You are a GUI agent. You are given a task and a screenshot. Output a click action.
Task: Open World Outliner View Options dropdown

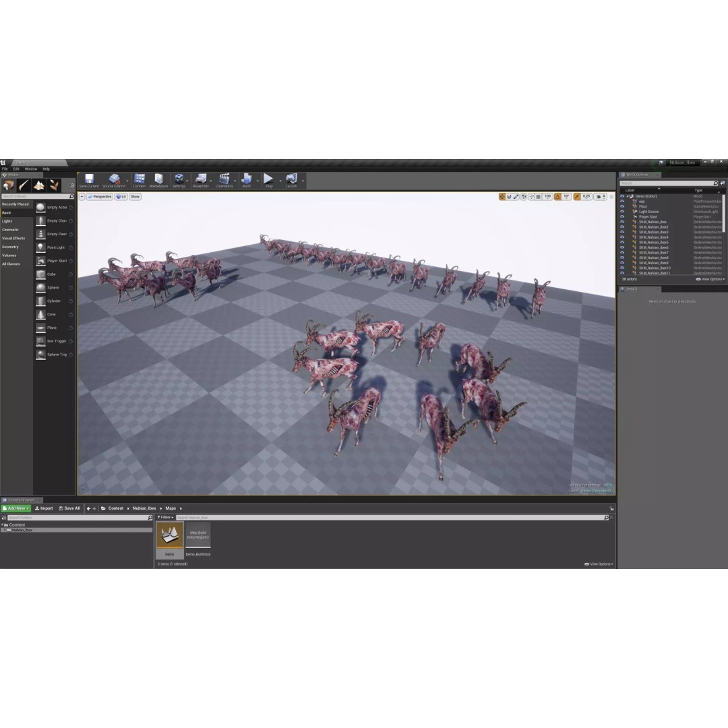pyautogui.click(x=709, y=280)
